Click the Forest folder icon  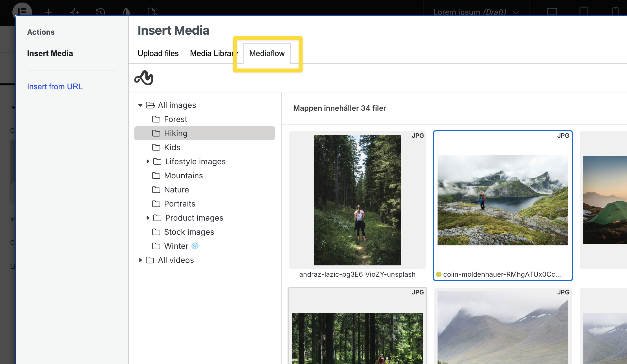[156, 119]
